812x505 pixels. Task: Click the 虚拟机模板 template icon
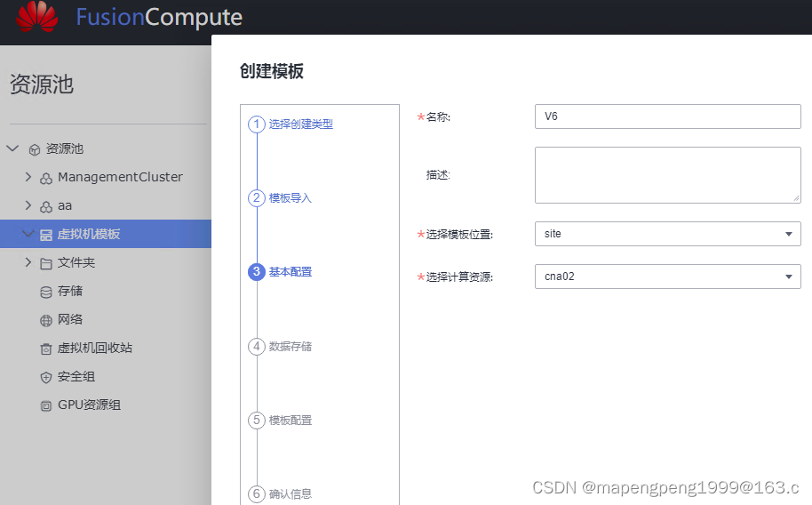pos(46,235)
